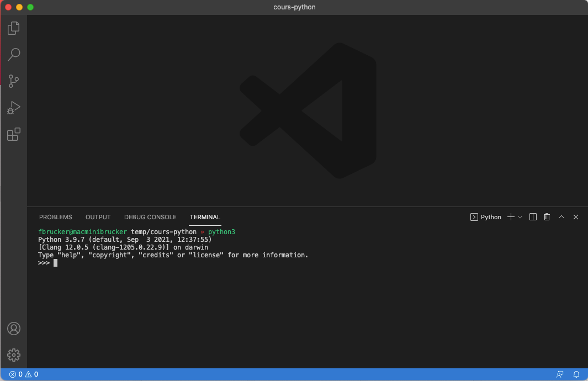The height and width of the screenshot is (381, 588).
Task: Split the terminal panel
Action: coord(533,217)
